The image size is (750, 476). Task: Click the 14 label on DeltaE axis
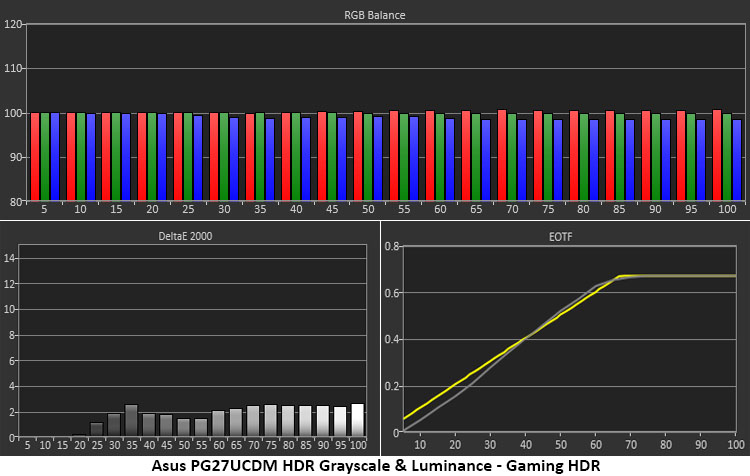click(10, 258)
